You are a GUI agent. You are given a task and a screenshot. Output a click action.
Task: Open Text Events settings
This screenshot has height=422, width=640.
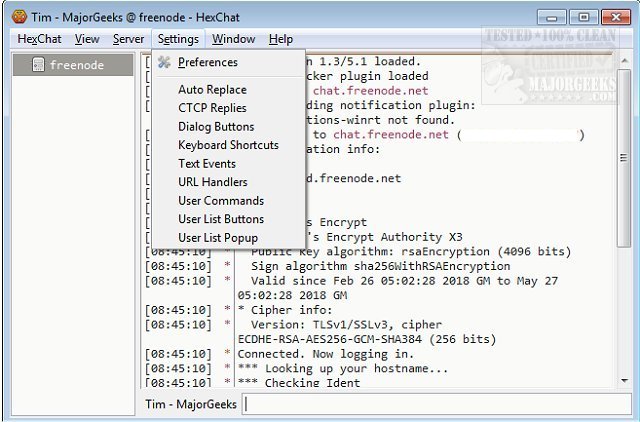207,164
